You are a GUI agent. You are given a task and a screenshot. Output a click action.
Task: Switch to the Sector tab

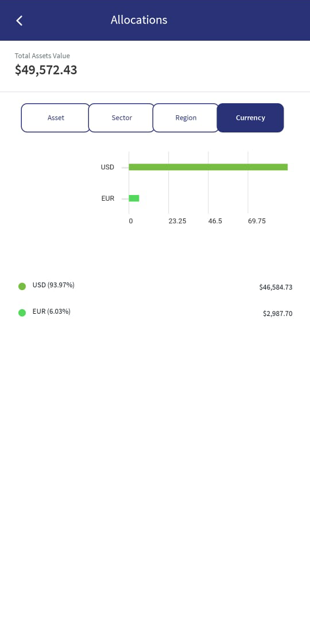point(122,118)
